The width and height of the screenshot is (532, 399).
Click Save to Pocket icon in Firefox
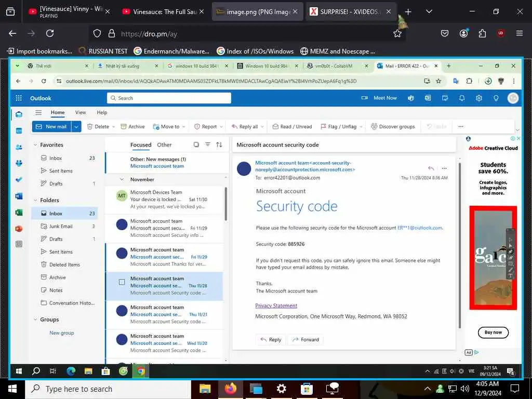coord(445,33)
